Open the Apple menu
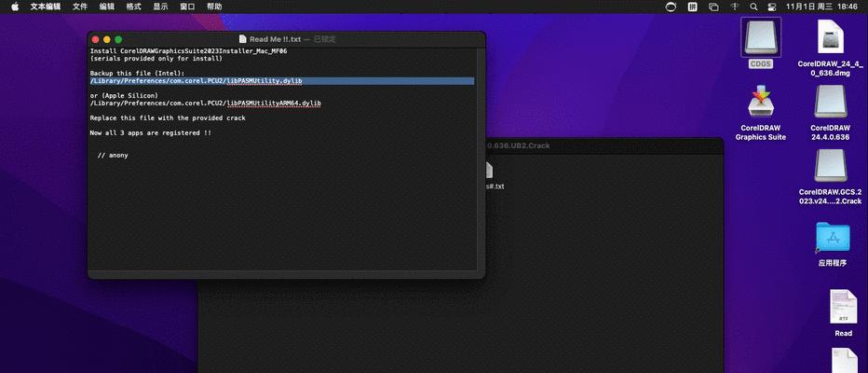Screen dimensions: 868x373 (x=15, y=7)
